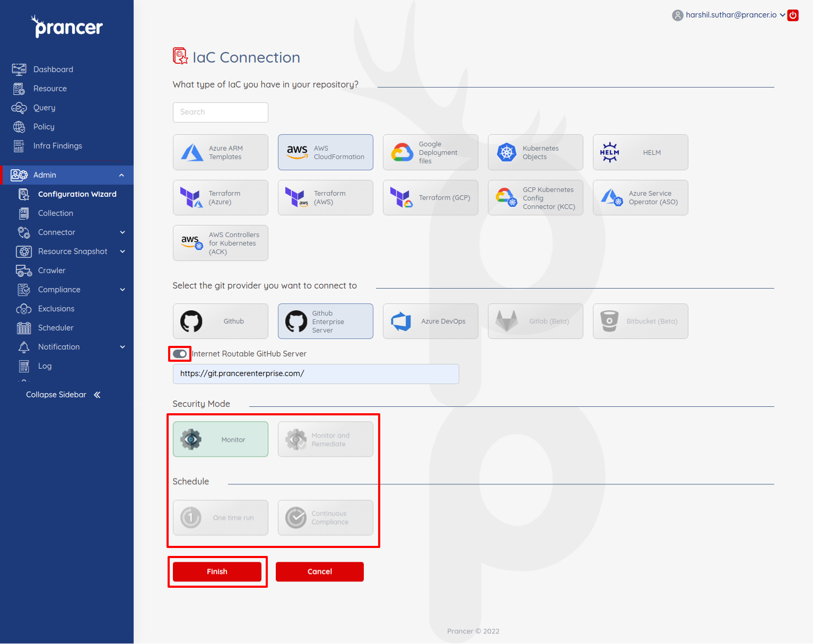Select the Monitor security mode

click(221, 439)
